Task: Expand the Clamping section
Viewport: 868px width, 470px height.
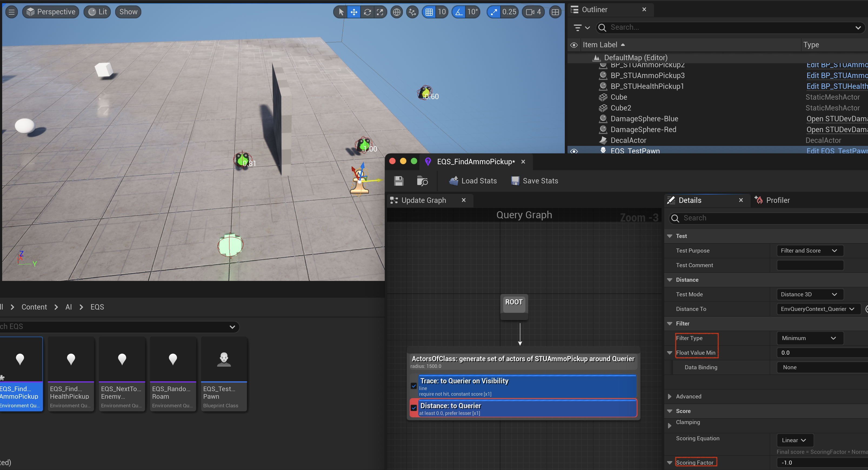Action: tap(670, 425)
